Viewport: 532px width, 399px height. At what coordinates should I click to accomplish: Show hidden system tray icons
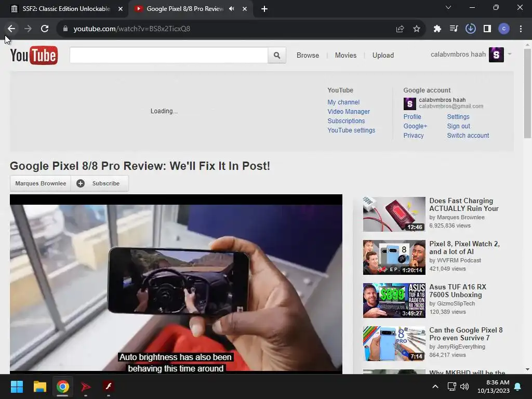point(435,387)
